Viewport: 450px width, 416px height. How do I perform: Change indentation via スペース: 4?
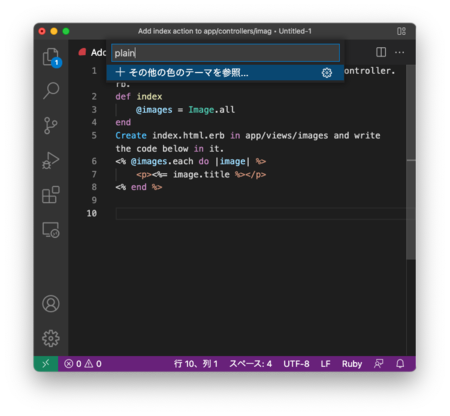250,364
